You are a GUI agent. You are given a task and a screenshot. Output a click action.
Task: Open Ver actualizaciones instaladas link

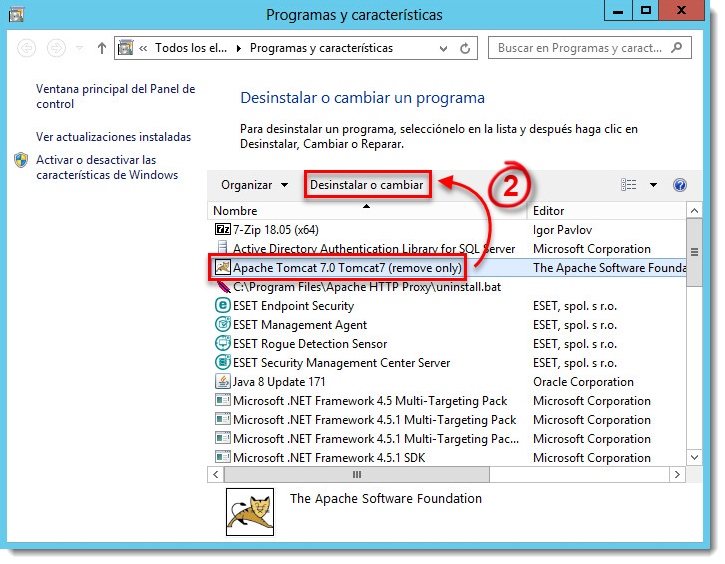click(x=113, y=137)
